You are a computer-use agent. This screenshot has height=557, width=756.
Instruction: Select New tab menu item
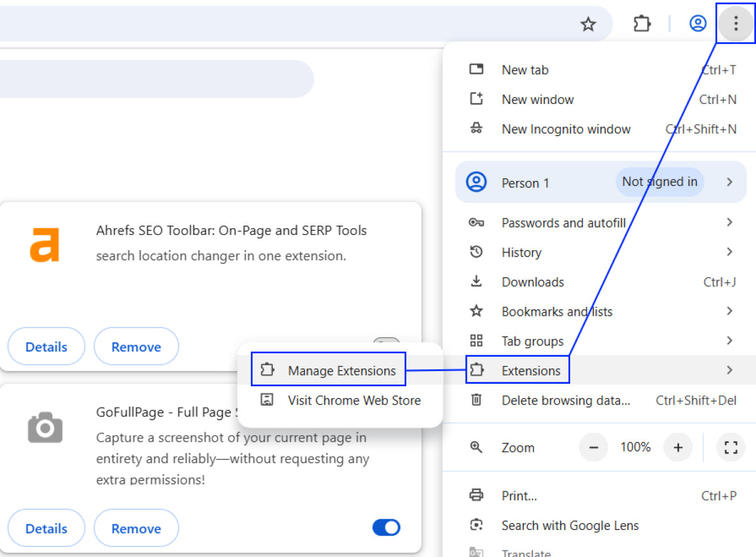600,70
